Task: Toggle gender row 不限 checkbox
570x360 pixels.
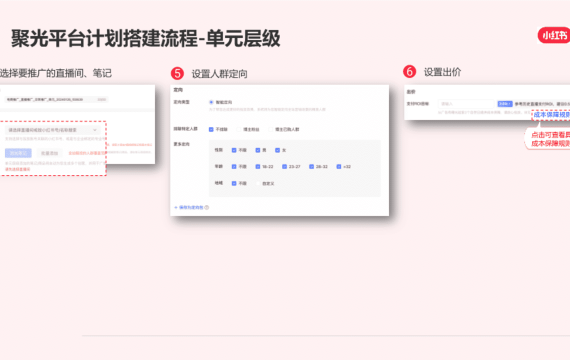Action: 234,150
